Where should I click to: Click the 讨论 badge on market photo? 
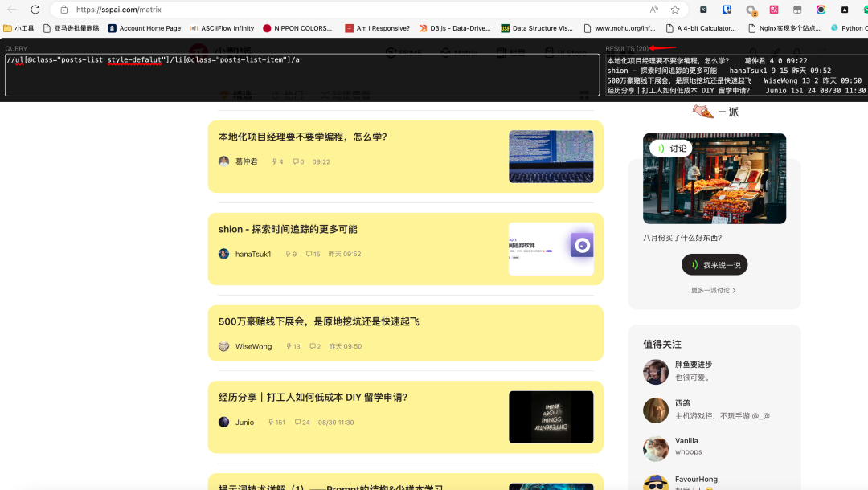[671, 149]
